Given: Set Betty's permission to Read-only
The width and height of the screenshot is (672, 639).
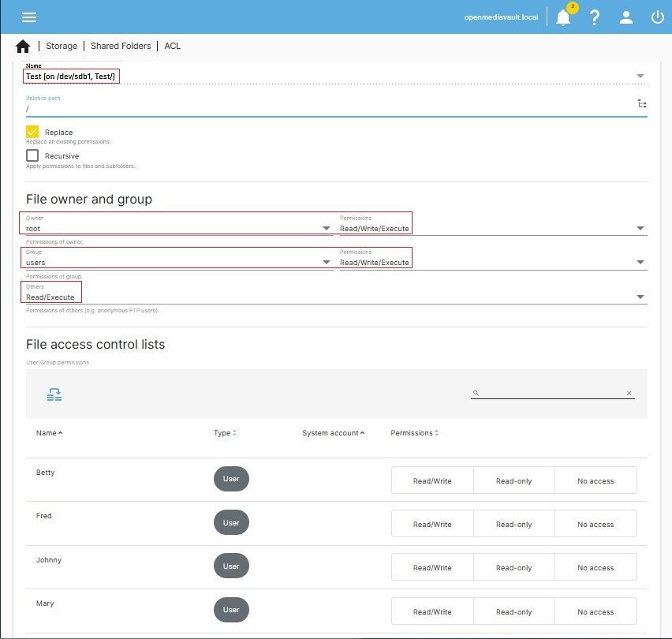Looking at the screenshot, I should coord(513,480).
